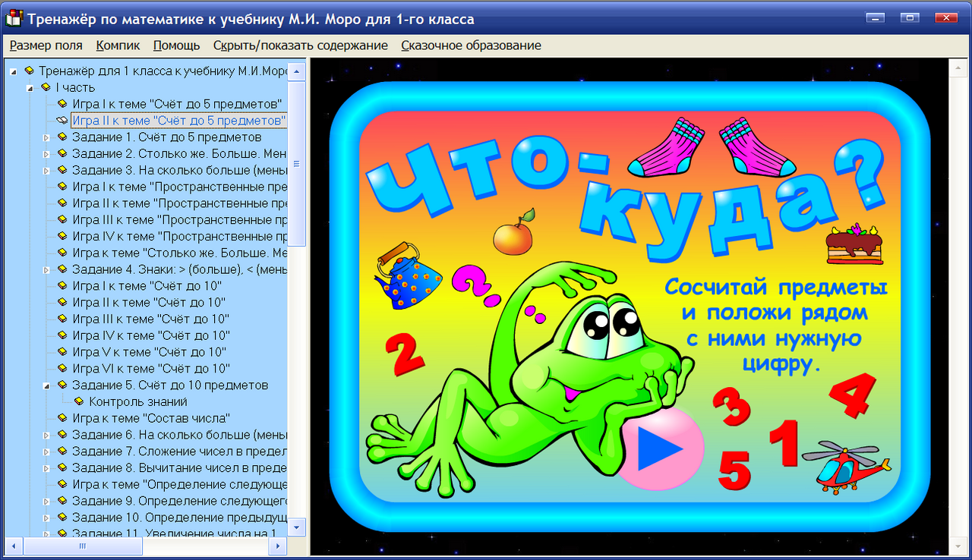Select the row "Задание 10. Определение предыдущ"
The height and width of the screenshot is (560, 972).
click(179, 518)
